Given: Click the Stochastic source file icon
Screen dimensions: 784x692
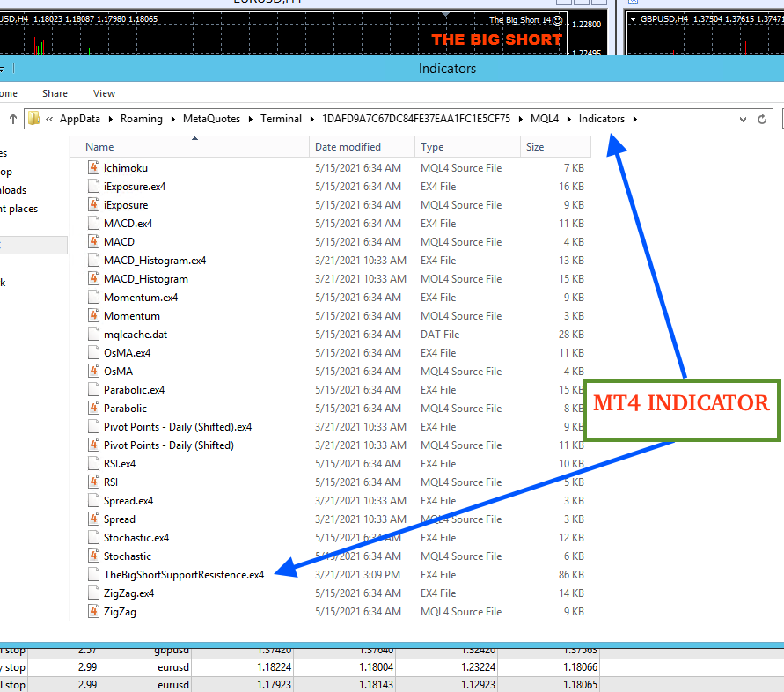Looking at the screenshot, I should (x=93, y=556).
